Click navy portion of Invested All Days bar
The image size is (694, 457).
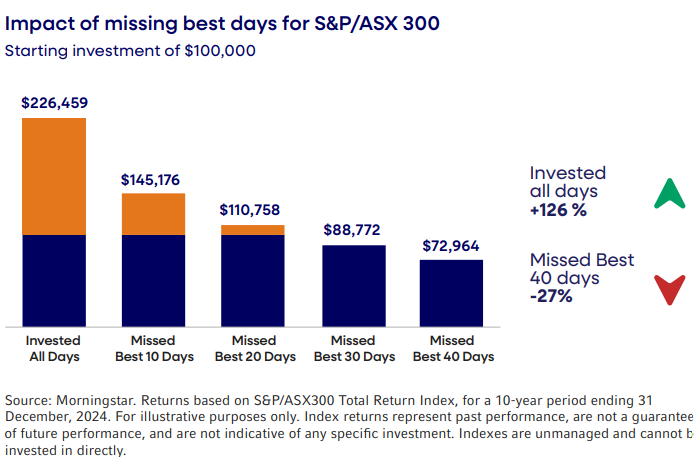[x=54, y=280]
